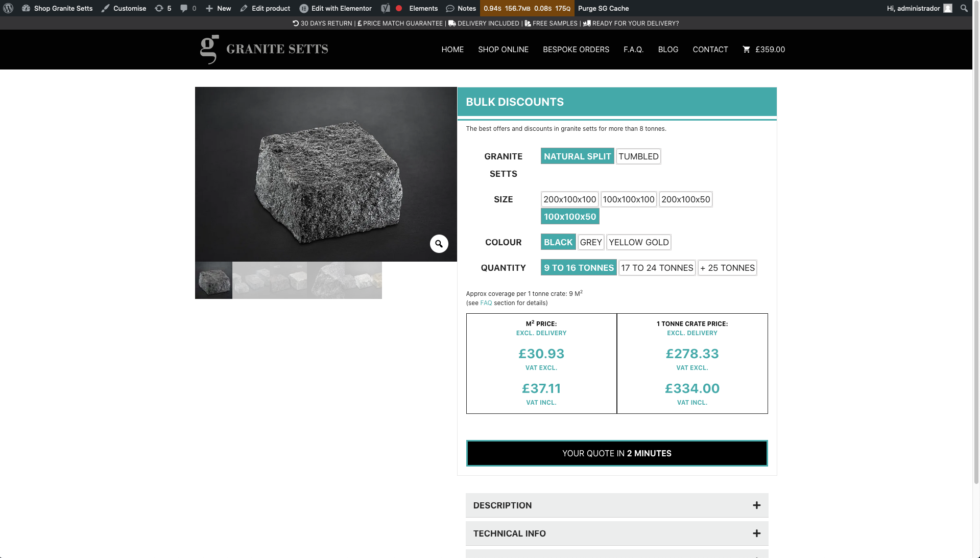980x558 pixels.
Task: Click Purge SG Cache
Action: pyautogui.click(x=603, y=8)
